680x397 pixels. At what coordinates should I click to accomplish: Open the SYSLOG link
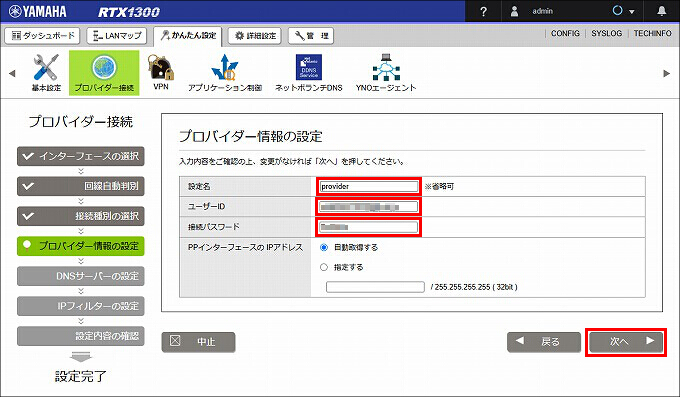point(606,33)
